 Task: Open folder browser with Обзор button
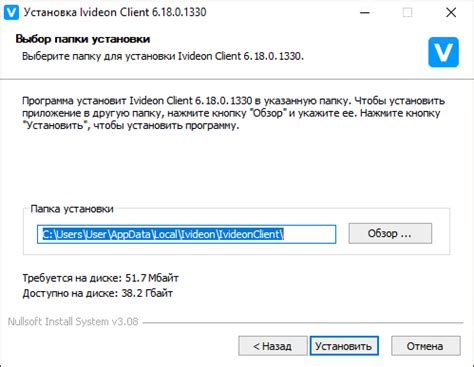[x=390, y=233]
